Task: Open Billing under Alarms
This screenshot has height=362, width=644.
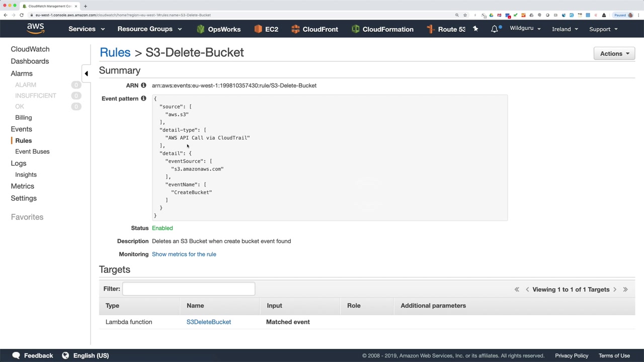Action: 24,118
